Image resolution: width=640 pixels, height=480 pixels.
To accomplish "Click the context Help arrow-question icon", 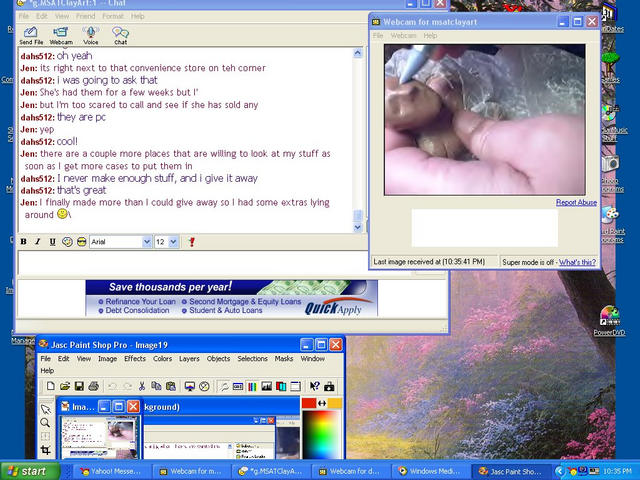I will point(315,386).
